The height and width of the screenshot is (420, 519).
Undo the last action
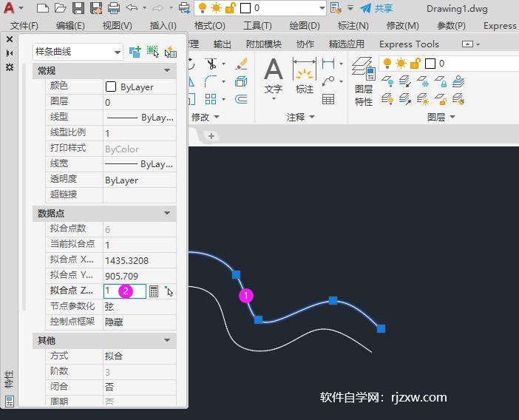point(132,8)
